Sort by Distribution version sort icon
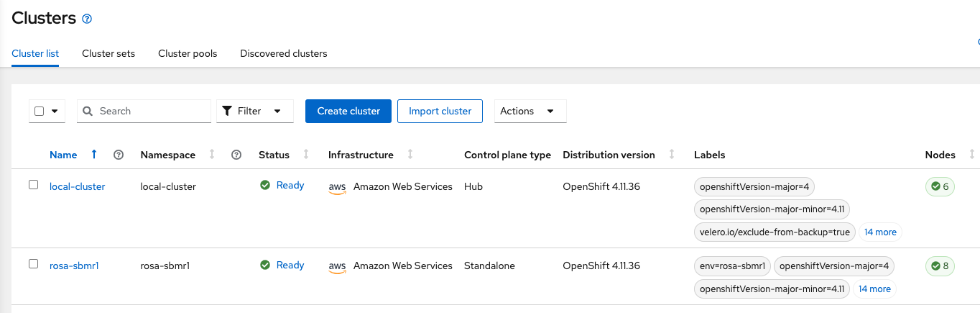 [x=672, y=155]
